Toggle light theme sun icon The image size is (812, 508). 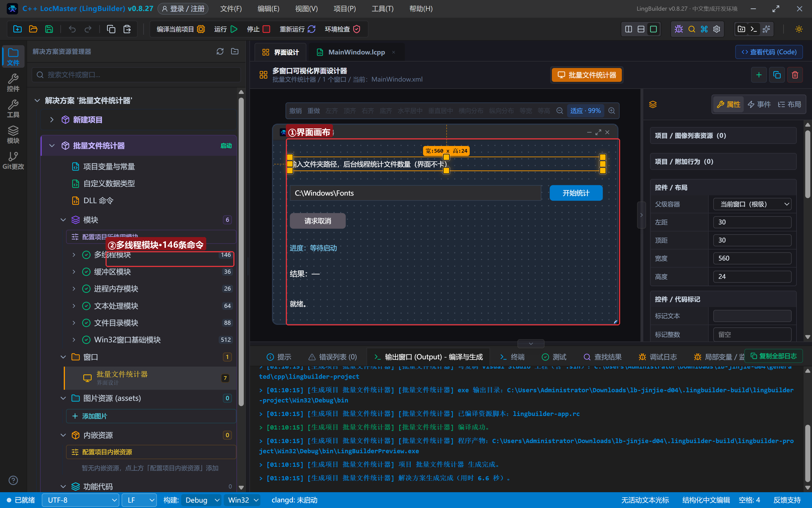799,29
